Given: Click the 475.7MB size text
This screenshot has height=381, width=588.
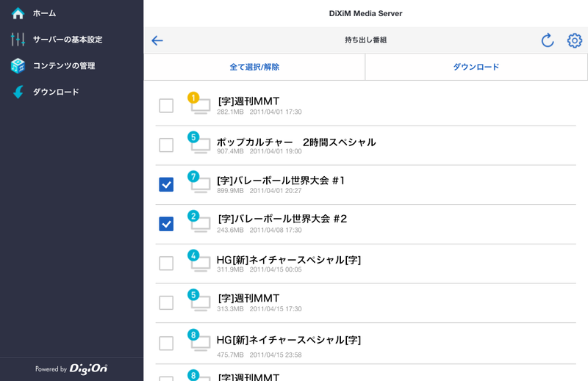Looking at the screenshot, I should tap(230, 355).
